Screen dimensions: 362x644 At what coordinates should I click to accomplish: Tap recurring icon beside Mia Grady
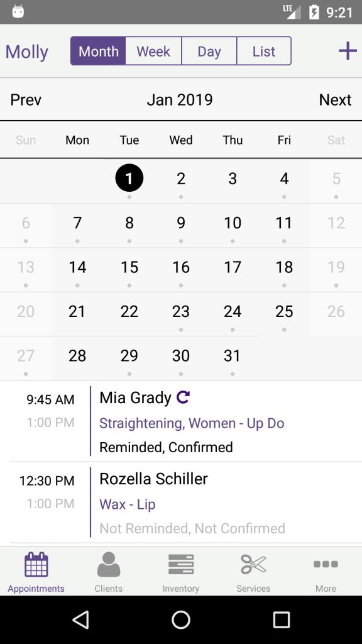click(183, 397)
